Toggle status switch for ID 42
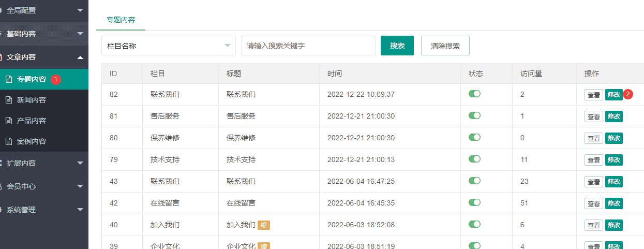The width and height of the screenshot is (644, 249). click(x=474, y=202)
